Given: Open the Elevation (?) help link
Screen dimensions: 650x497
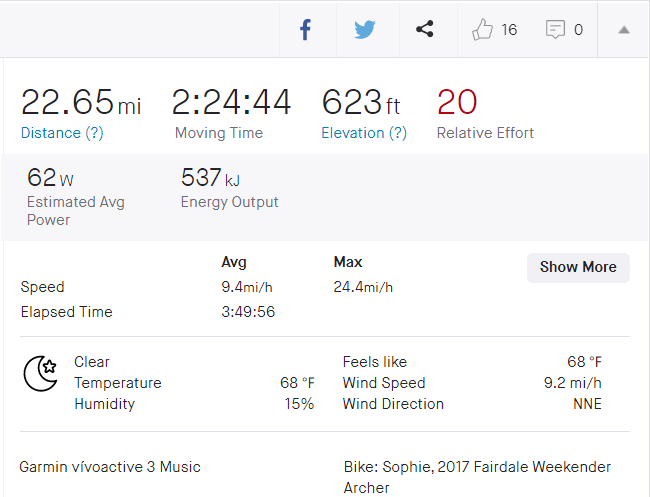Looking at the screenshot, I should point(364,133).
